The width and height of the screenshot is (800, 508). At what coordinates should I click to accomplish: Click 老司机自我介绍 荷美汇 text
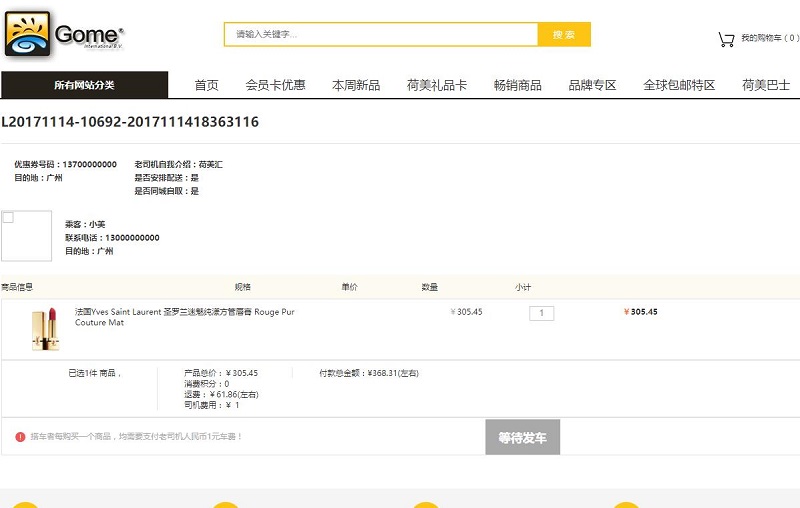(179, 164)
